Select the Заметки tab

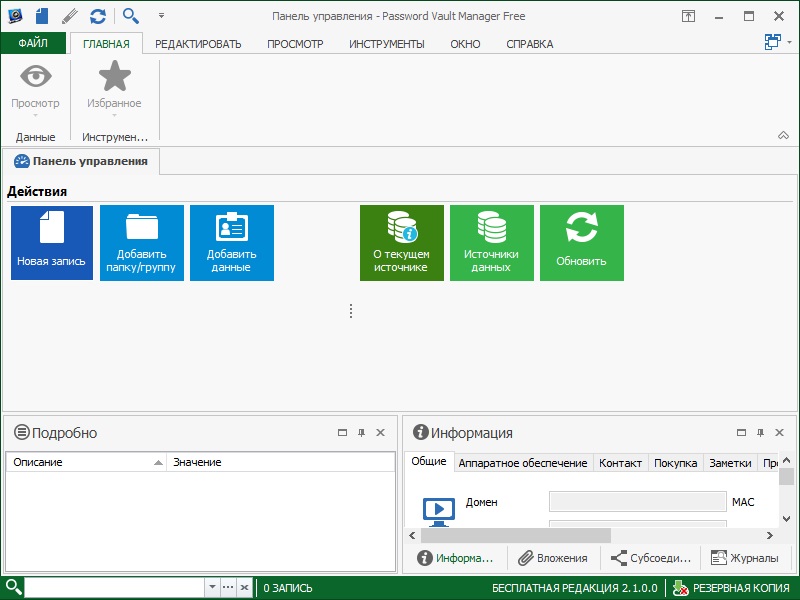730,463
